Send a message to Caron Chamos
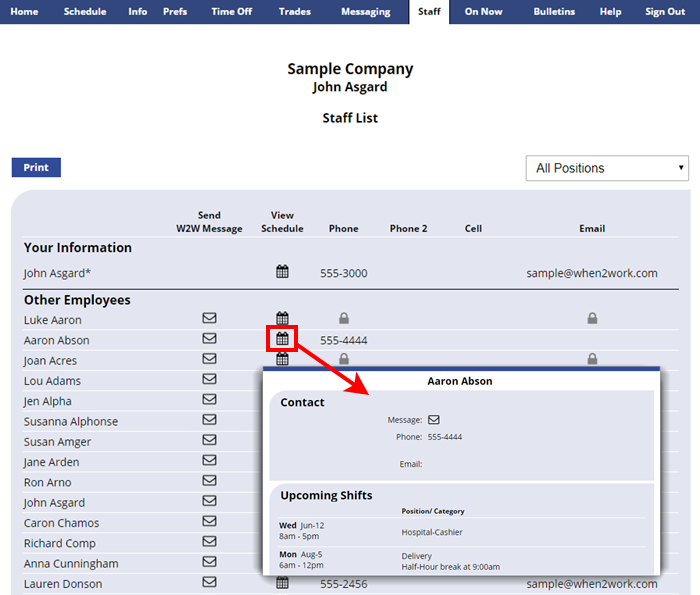Image resolution: width=700 pixels, height=595 pixels. pos(209,521)
